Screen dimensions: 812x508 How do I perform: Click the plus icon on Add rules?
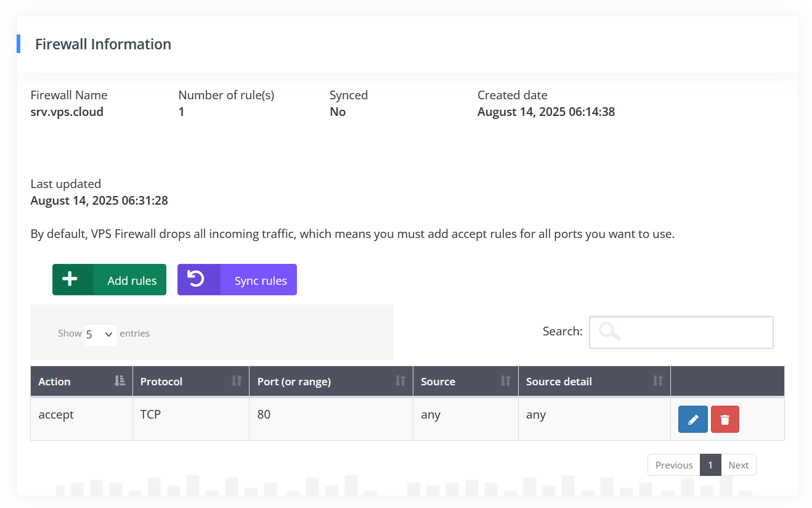(70, 279)
